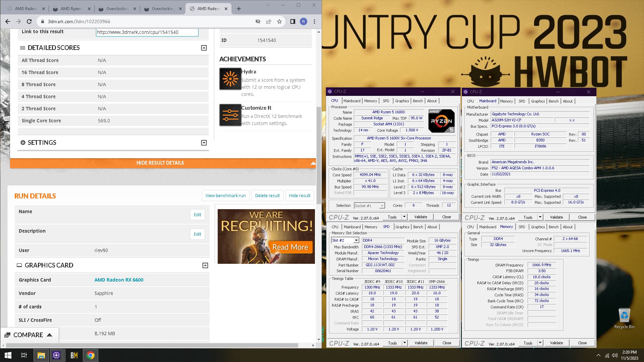Close the active AMD Radeon Chrome tab

226,9
